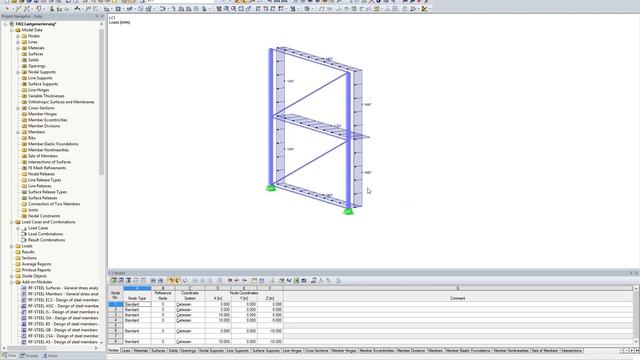Click the Z value -5.000 in row 2
Screen dimensions: 640x360
click(269, 310)
